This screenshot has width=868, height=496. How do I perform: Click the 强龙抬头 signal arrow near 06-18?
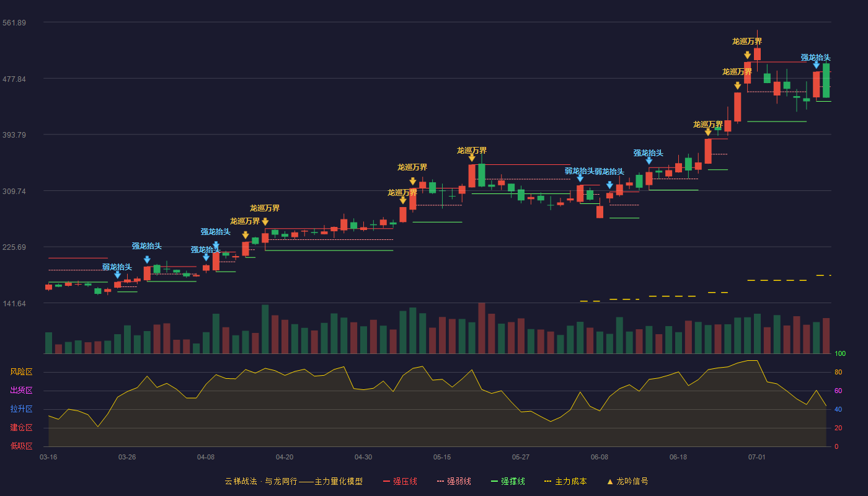[649, 161]
